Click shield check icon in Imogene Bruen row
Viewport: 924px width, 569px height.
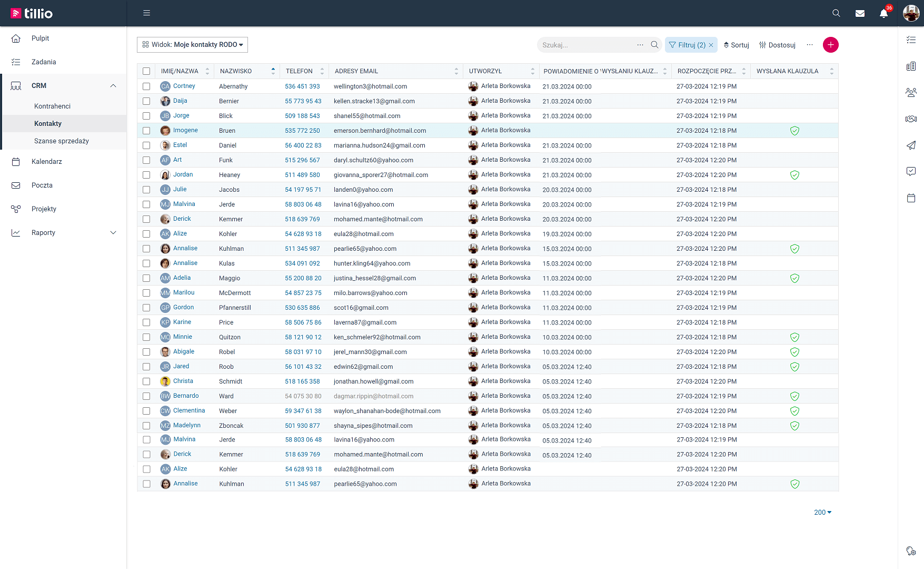pos(794,131)
